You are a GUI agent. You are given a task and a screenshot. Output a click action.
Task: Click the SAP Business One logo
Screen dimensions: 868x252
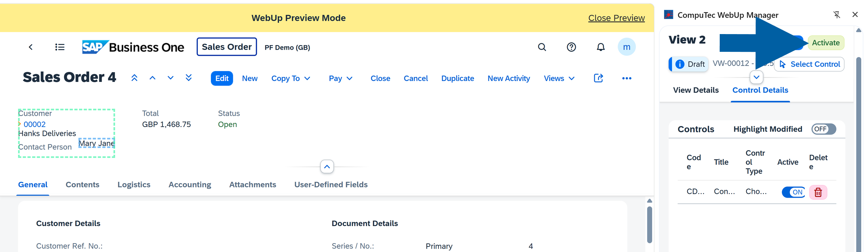point(133,47)
